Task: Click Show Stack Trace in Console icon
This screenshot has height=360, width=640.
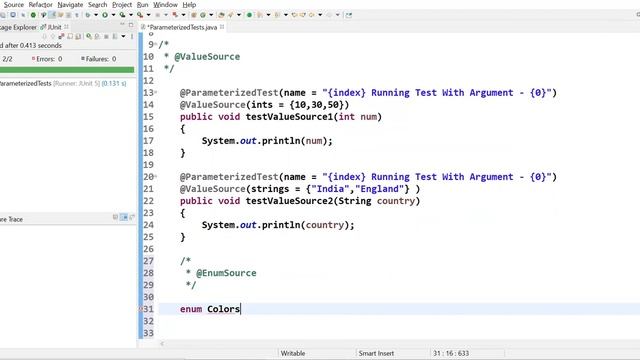Action: 116,217
